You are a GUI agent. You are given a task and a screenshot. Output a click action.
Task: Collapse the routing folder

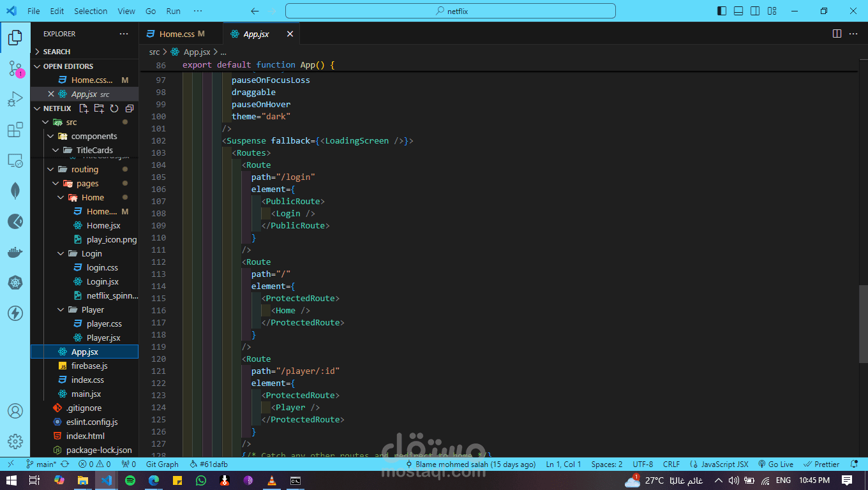[84, 169]
